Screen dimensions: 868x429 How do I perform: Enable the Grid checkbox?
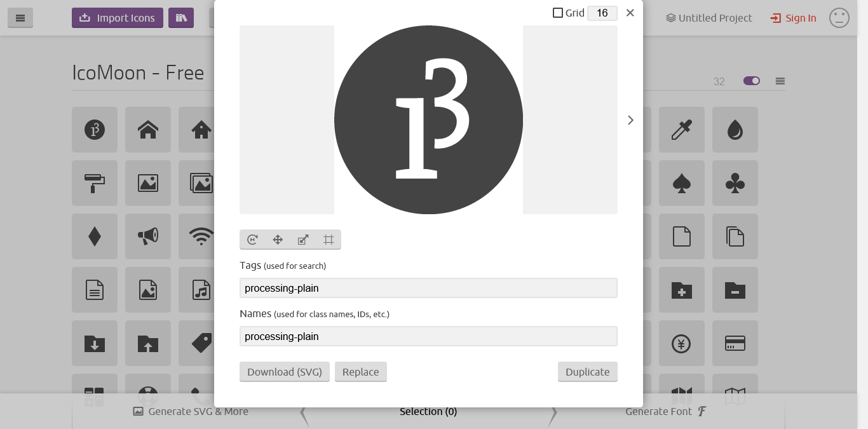click(558, 13)
